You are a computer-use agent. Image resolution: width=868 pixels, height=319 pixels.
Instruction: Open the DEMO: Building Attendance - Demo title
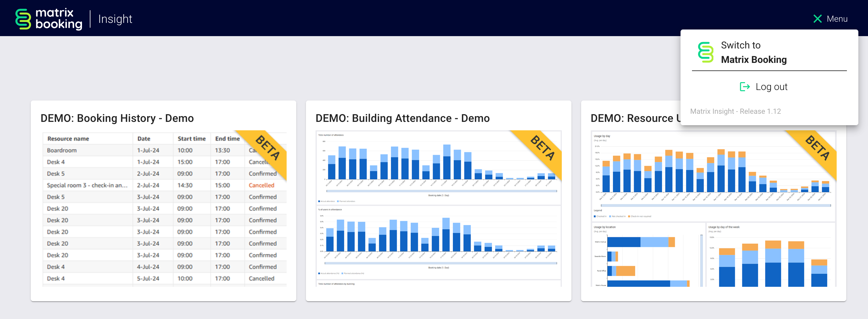tap(402, 118)
